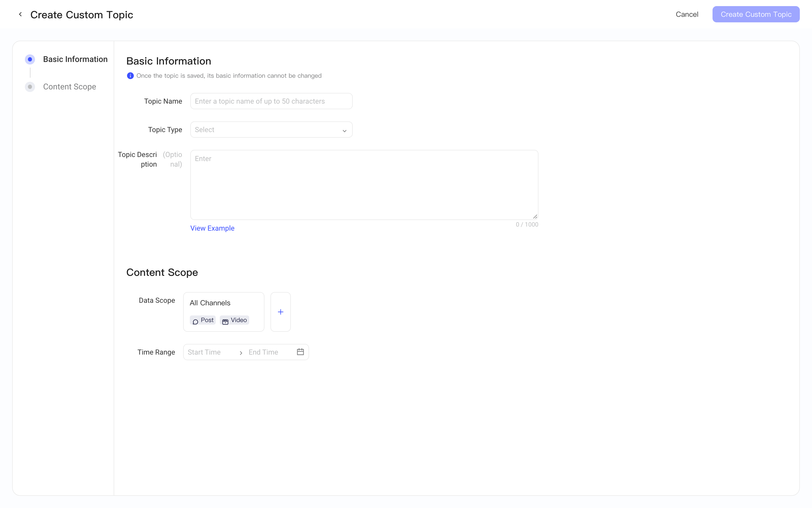Click the 0 / 1000 character counter
The height and width of the screenshot is (508, 812).
pyautogui.click(x=527, y=225)
